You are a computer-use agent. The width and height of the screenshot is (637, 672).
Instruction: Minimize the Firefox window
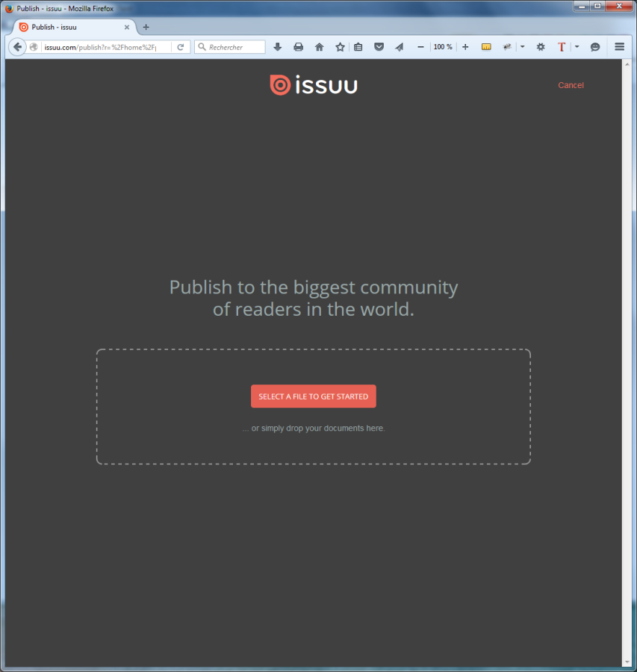pos(582,7)
